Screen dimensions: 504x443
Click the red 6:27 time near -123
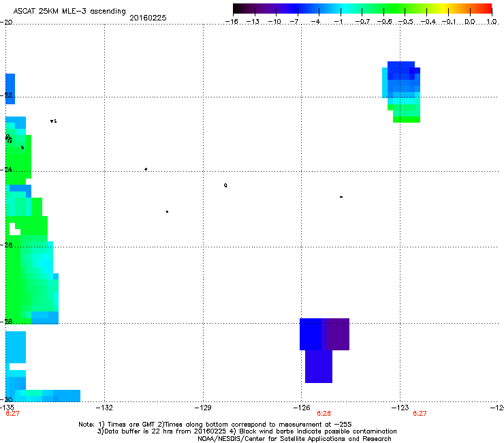pos(420,414)
